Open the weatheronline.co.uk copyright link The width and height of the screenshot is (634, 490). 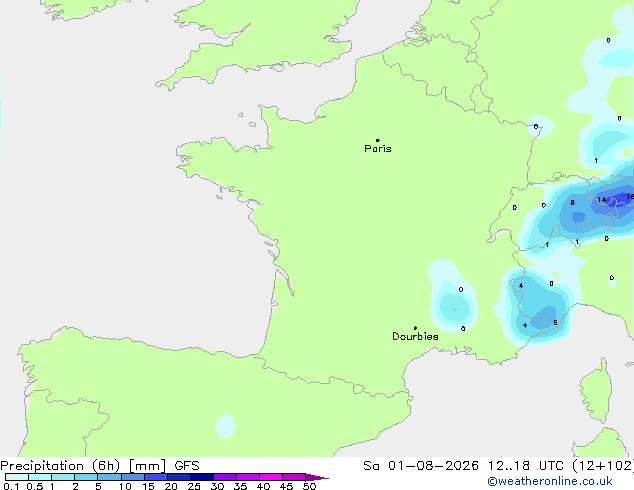pos(550,481)
